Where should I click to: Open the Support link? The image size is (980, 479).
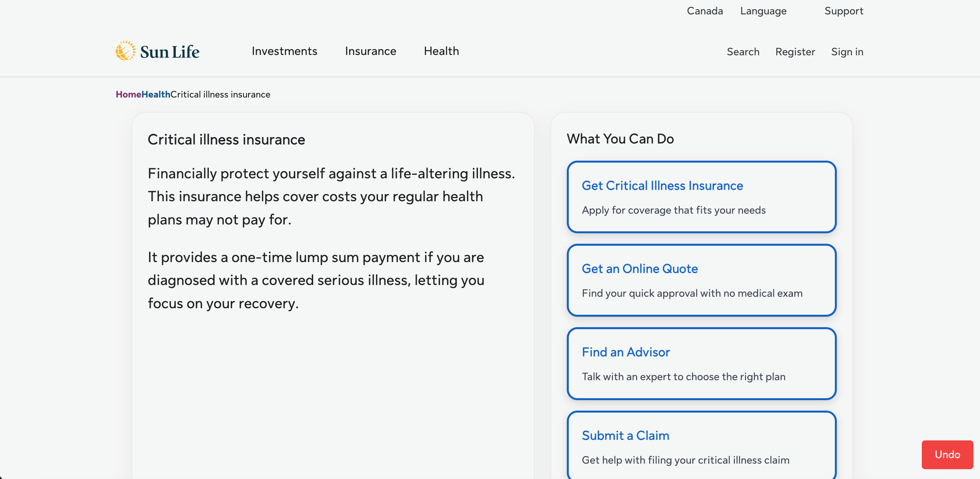coord(843,11)
